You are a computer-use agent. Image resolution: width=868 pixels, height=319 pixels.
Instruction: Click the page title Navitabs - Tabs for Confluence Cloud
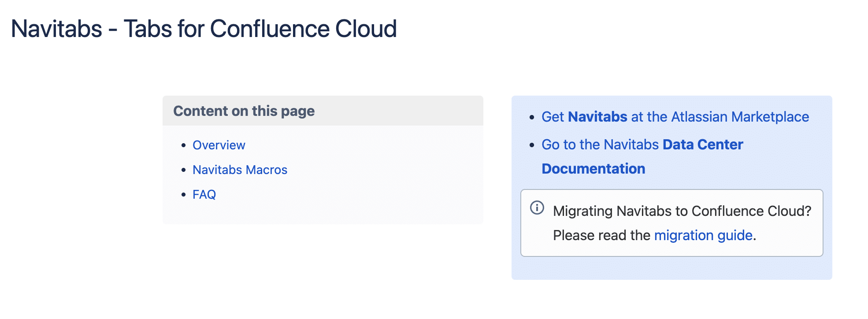204,29
